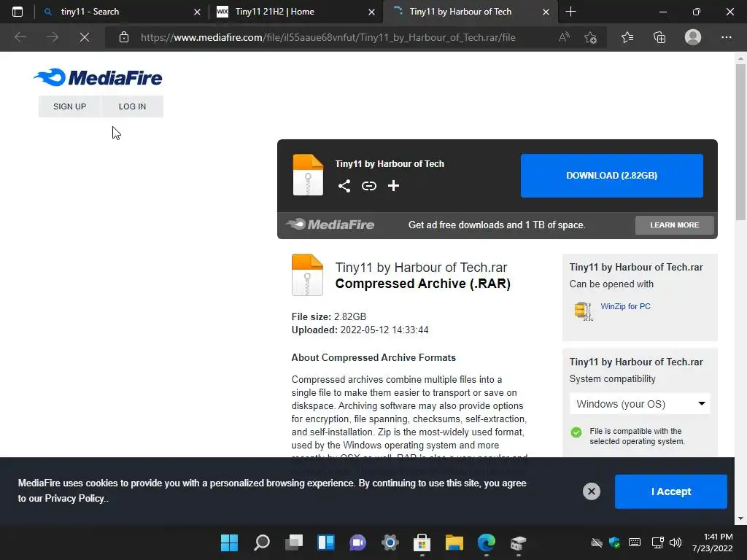Viewport: 747px width, 560px height.
Task: Open Read aloud icon in address bar
Action: pyautogui.click(x=564, y=37)
